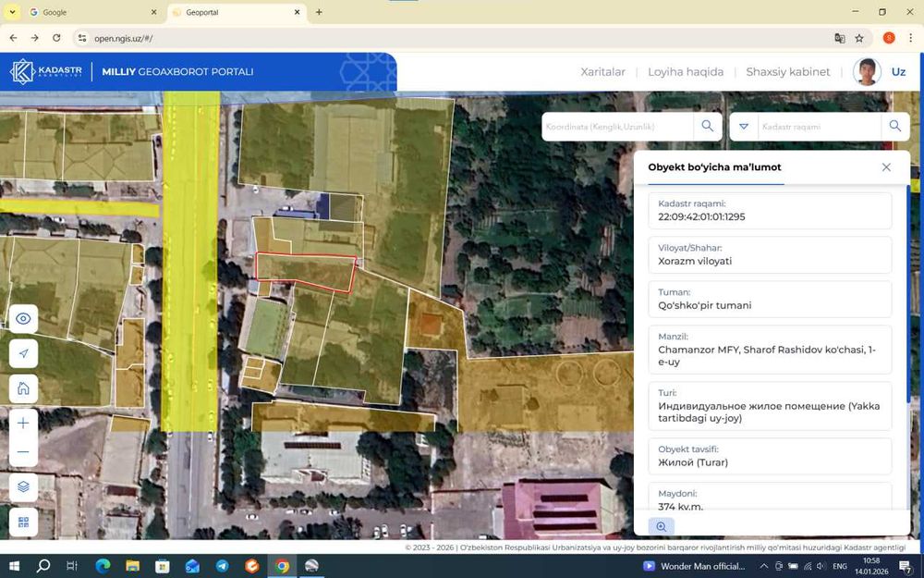This screenshot has width=924, height=578.
Task: Toggle the eye visibility button on map
Action: pos(23,319)
